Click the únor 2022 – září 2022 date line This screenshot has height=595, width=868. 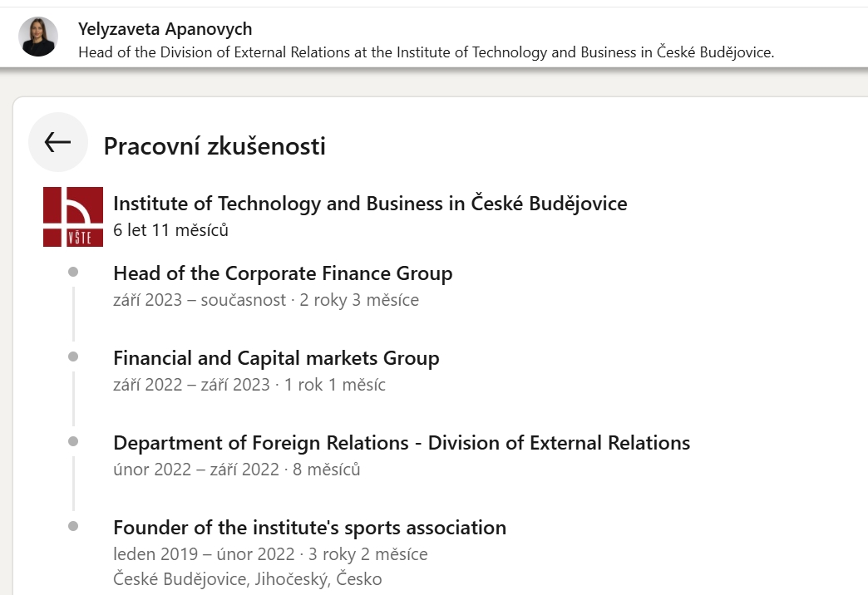[x=237, y=470]
